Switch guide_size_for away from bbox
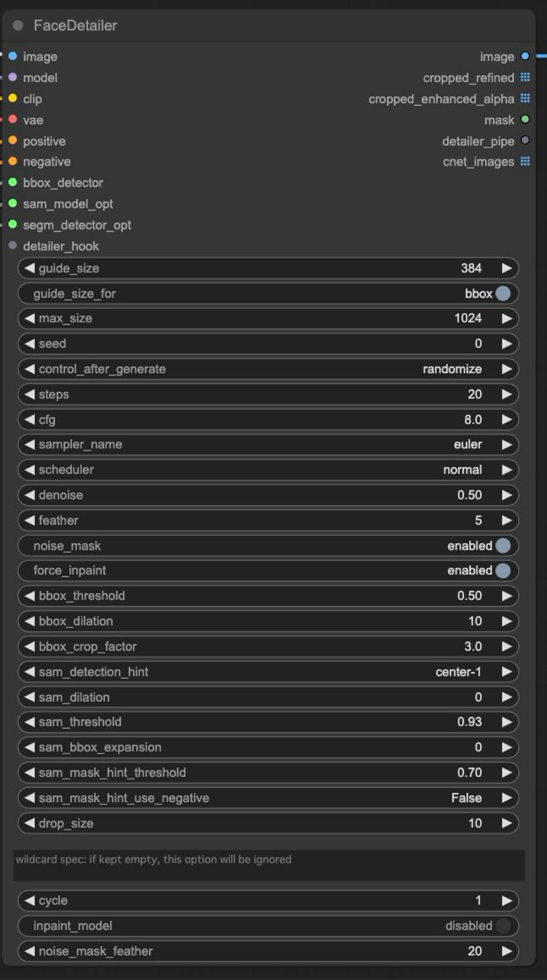 tap(502, 293)
